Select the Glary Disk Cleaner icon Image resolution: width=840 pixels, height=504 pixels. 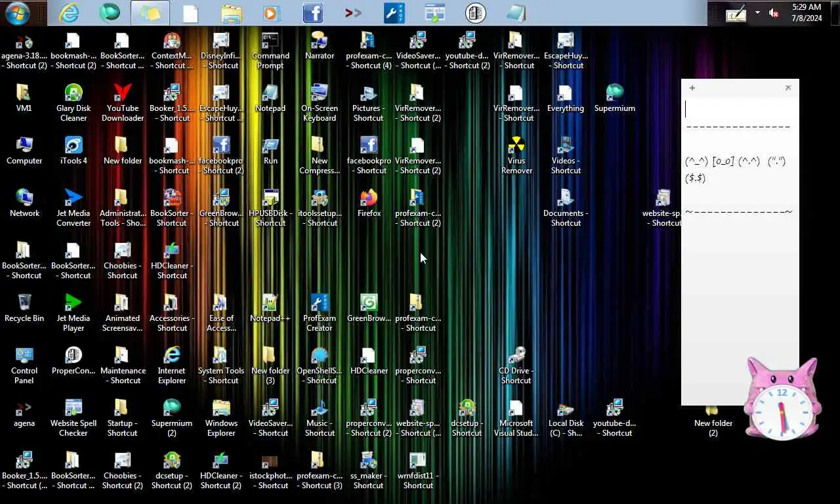(73, 103)
